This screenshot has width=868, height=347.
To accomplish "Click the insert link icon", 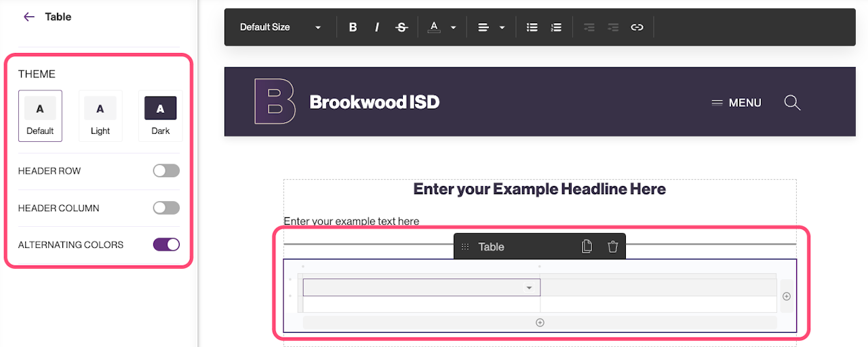I will (x=637, y=27).
